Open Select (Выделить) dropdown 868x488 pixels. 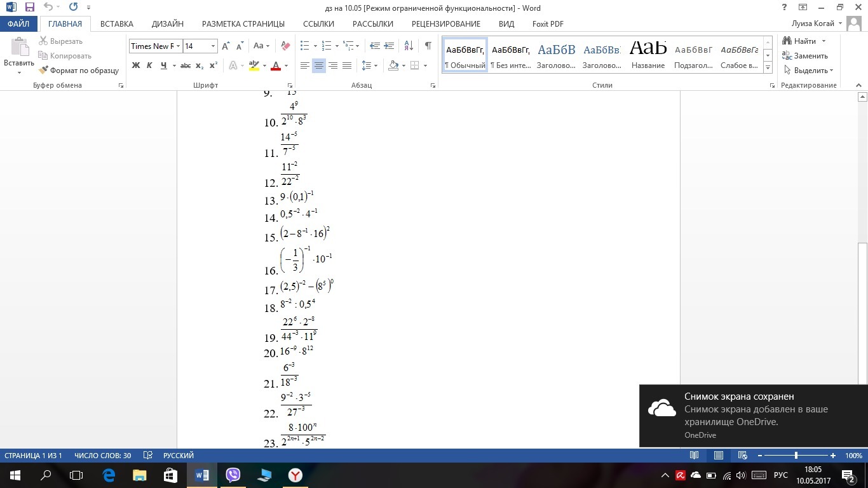tap(809, 71)
